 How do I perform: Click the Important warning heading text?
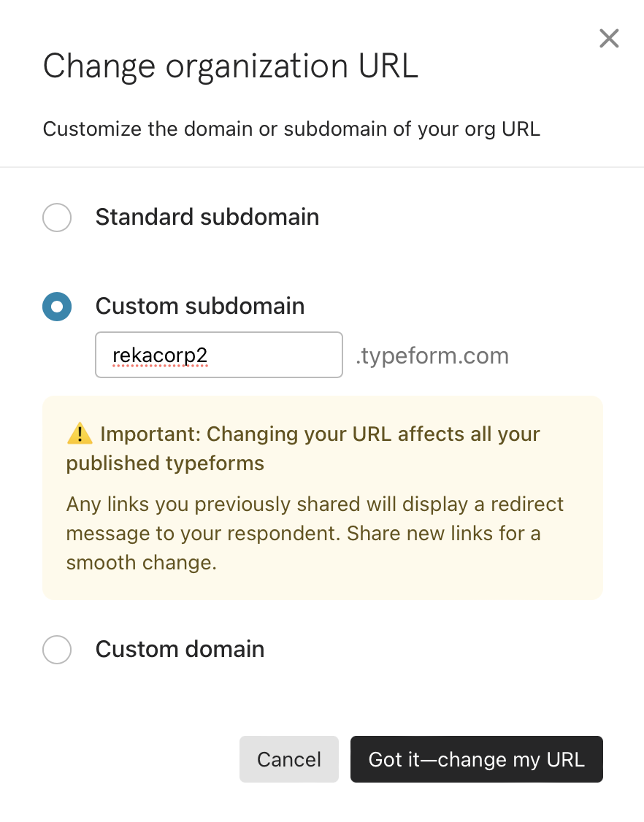point(303,449)
